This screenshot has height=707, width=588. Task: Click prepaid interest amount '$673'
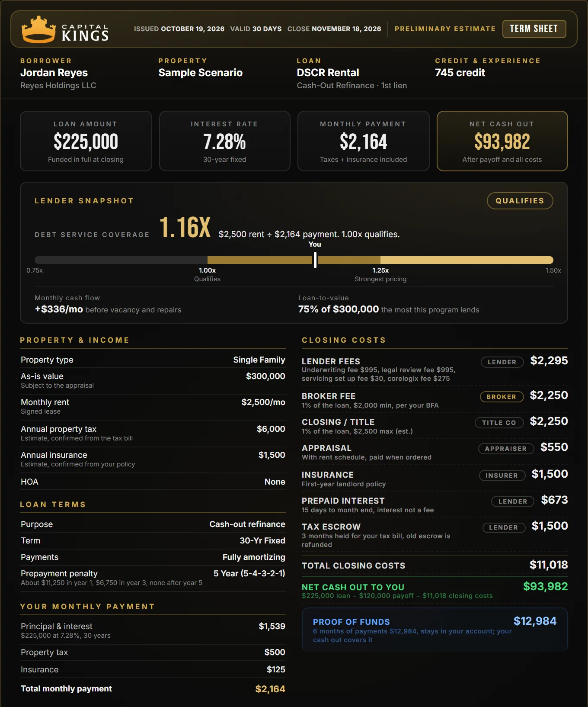click(x=555, y=500)
